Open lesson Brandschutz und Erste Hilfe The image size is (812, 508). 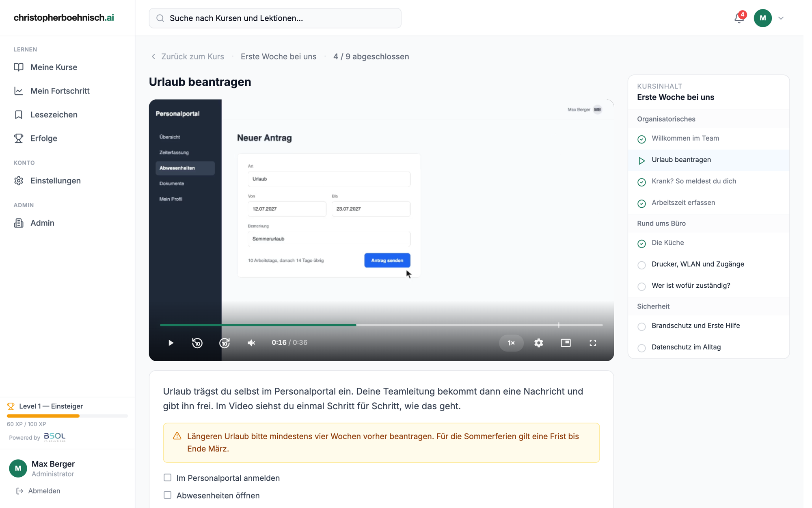click(708, 326)
